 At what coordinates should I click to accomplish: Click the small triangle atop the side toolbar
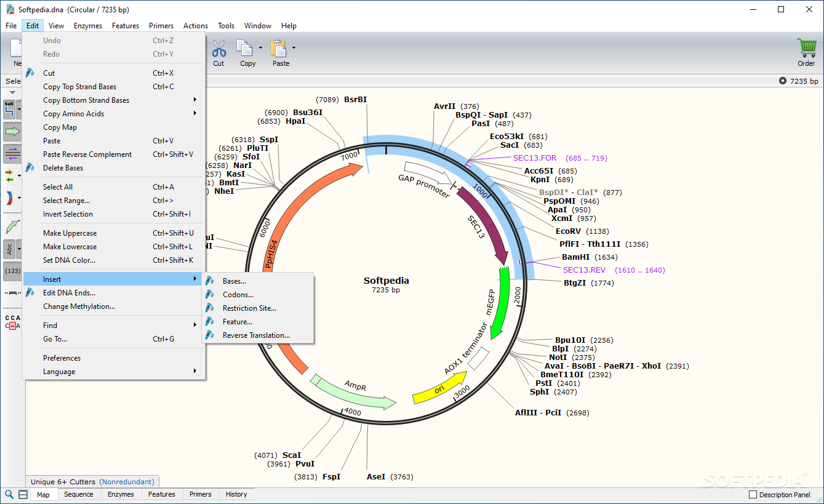click(12, 93)
